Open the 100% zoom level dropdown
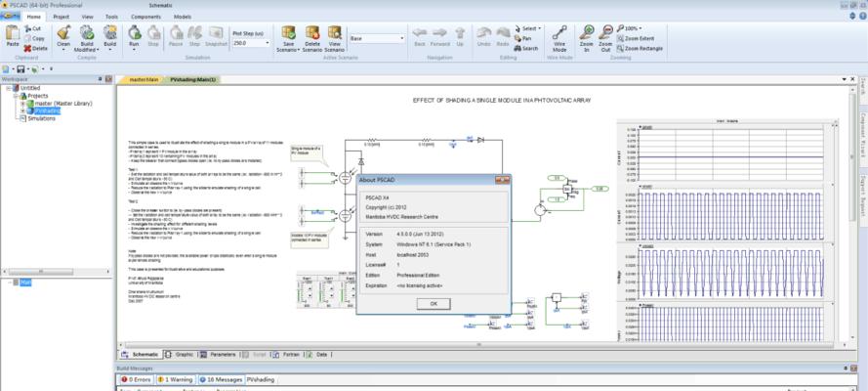The height and width of the screenshot is (391, 868). click(640, 28)
